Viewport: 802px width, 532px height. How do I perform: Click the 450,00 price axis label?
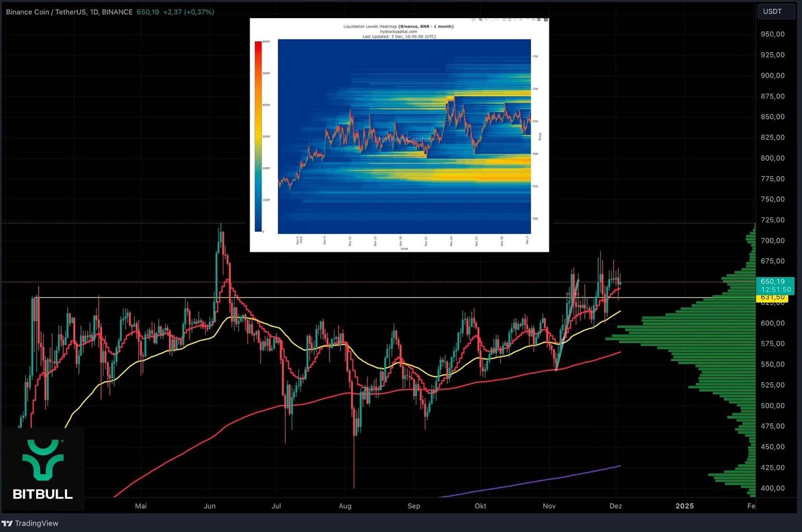pos(772,447)
